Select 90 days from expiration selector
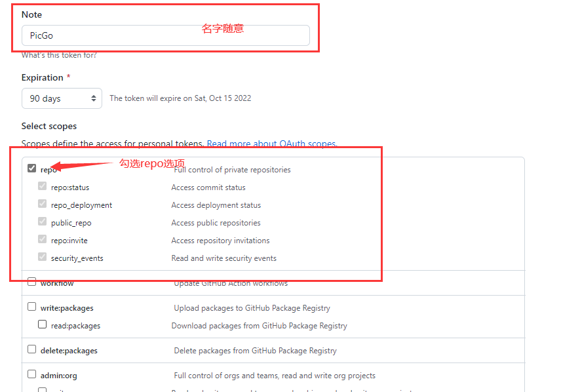 62,98
